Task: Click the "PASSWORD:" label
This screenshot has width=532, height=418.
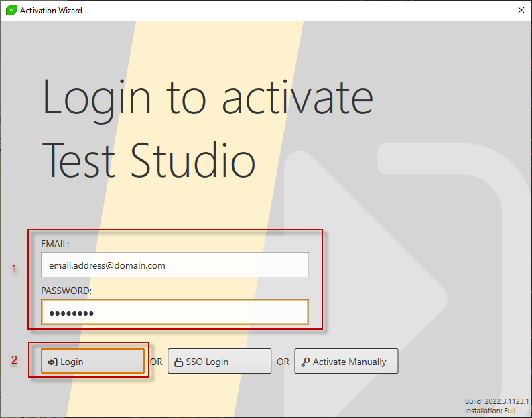Action: (66, 291)
